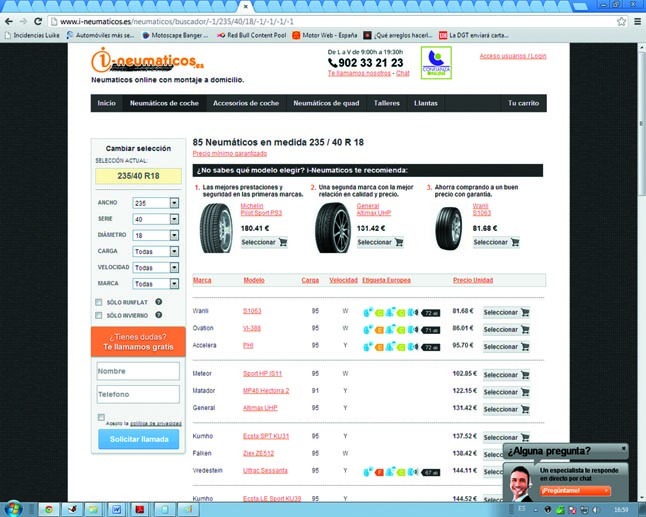
Task: Click the General Altimax UHP tire image
Action: point(333,228)
